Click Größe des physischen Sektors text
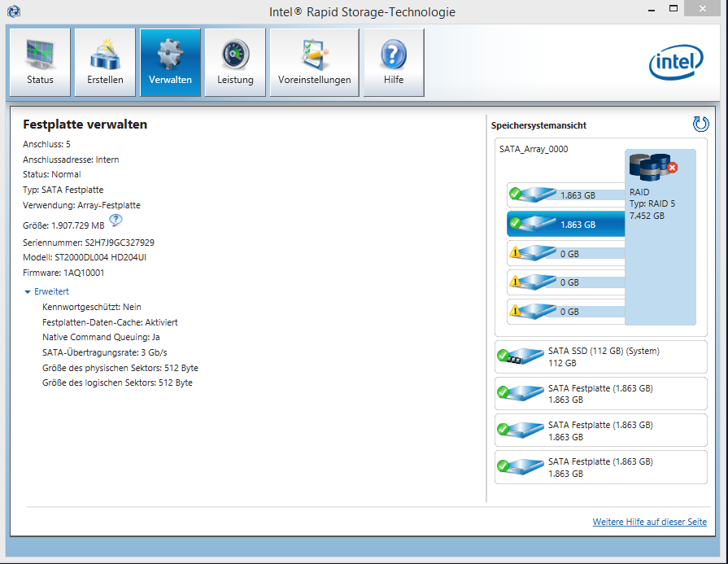This screenshot has width=728, height=564. click(x=120, y=368)
